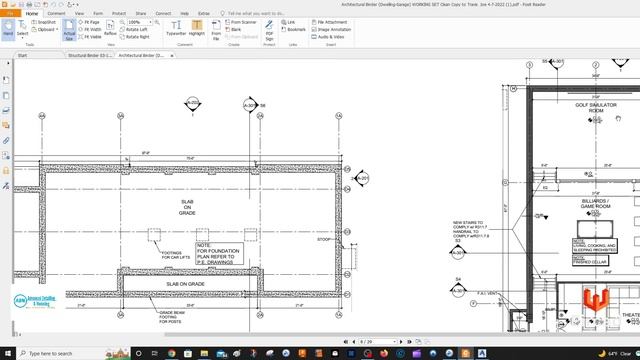The image size is (640, 360).
Task: Click the zoom in magnifier icon
Action: 157,22
